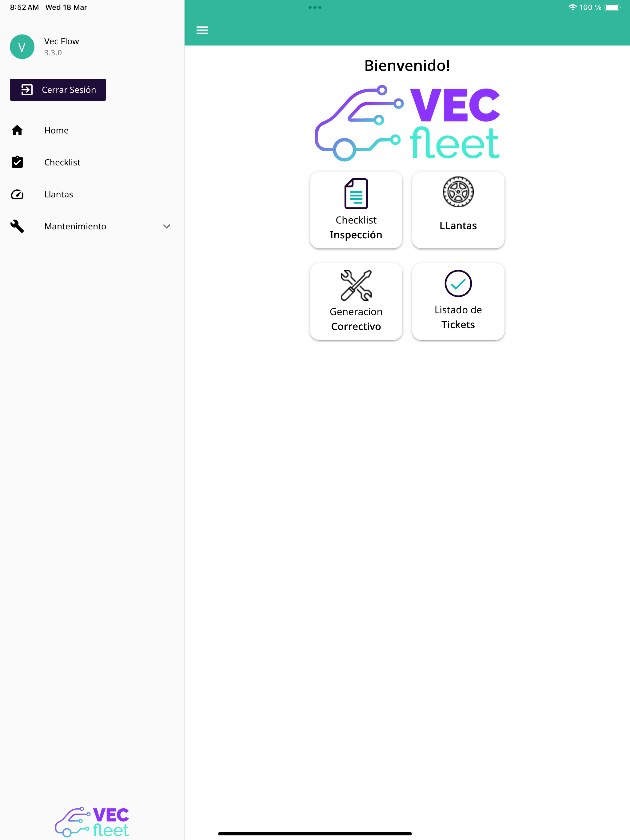Screen dimensions: 630x840
Task: Select Home menu item
Action: click(x=92, y=130)
